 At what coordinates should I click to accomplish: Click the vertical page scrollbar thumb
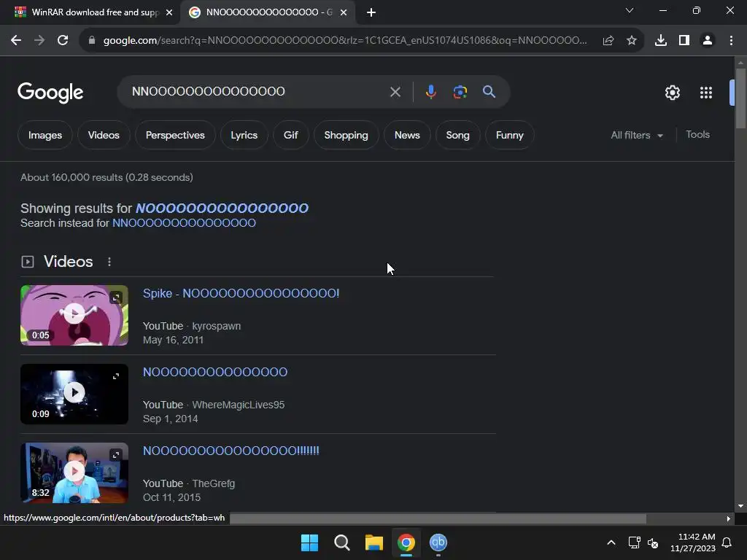pyautogui.click(x=740, y=98)
